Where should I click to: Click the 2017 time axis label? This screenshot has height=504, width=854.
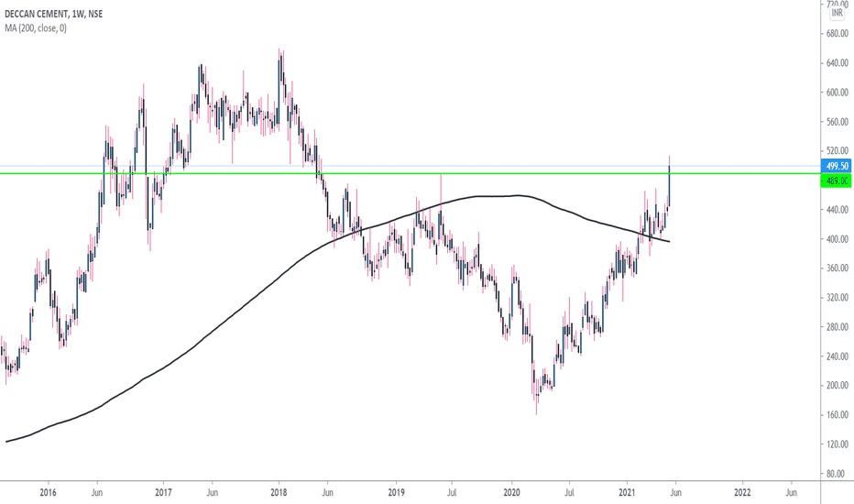163,493
